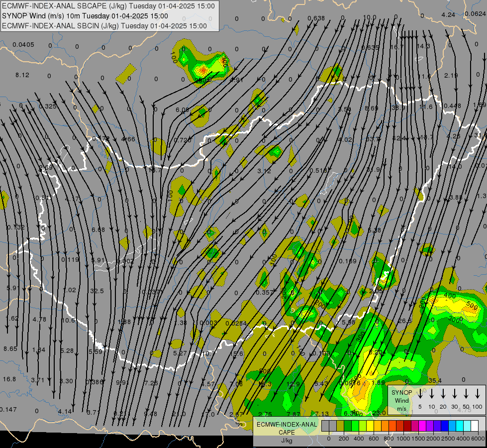Click the '500' contour label in yellow area
487x448 pixels.
[x=472, y=306]
